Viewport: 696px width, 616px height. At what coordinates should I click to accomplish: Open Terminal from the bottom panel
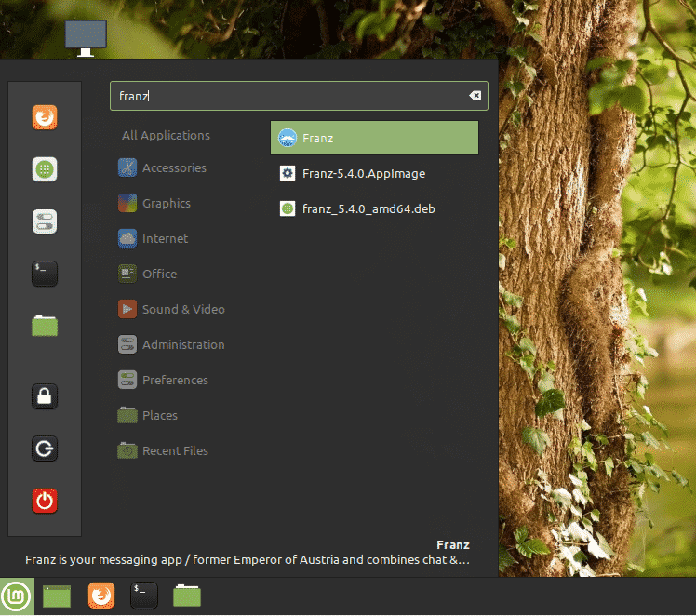pos(144,596)
